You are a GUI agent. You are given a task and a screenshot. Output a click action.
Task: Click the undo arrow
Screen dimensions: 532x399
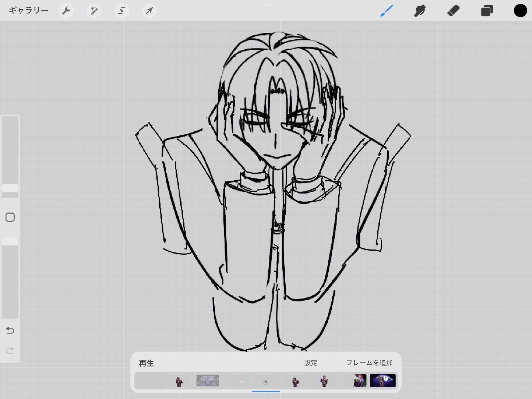[x=10, y=330]
